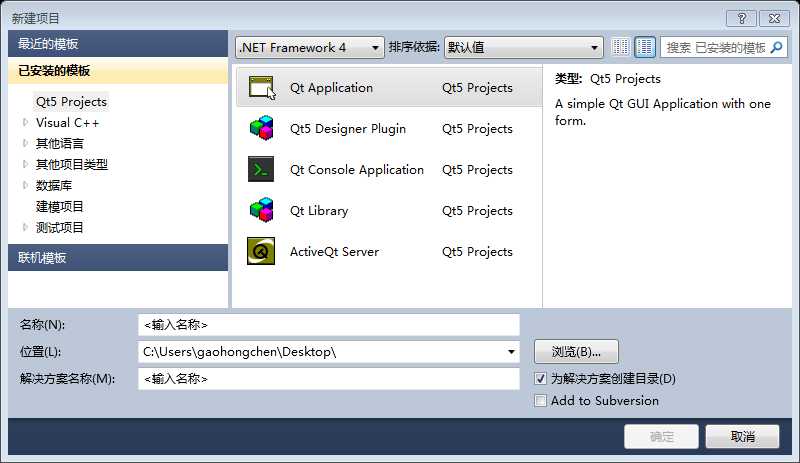
Task: Expand the 其他语言 tree node
Action: tap(25, 143)
